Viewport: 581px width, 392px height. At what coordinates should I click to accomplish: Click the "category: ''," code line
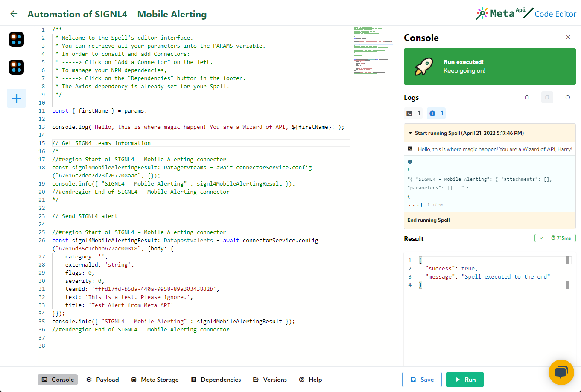[x=86, y=256]
